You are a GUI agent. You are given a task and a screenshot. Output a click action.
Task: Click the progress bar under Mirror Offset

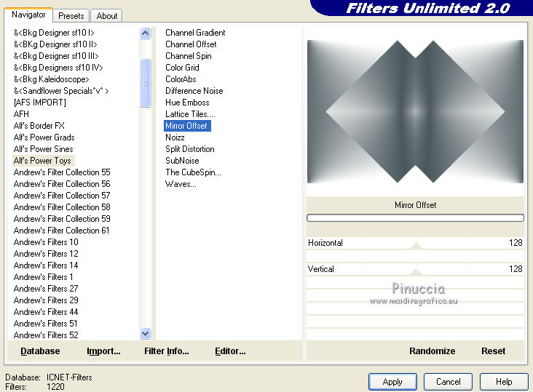click(415, 218)
